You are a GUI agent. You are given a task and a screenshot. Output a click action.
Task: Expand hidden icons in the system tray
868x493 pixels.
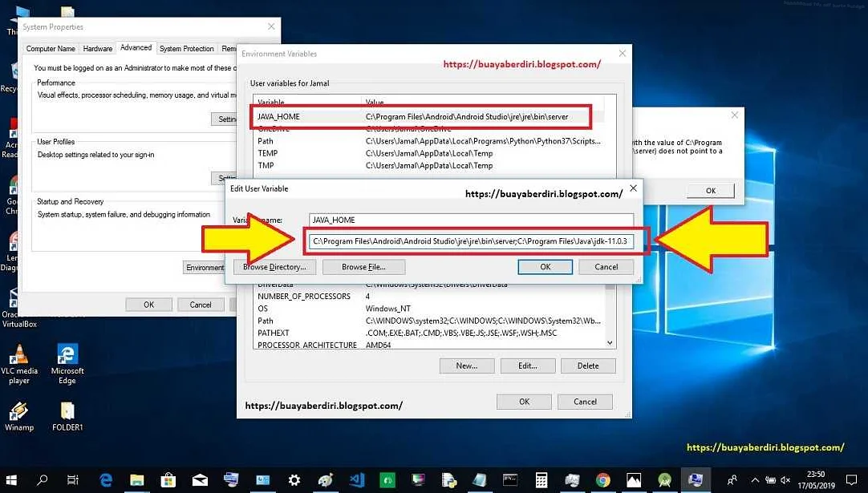pyautogui.click(x=755, y=481)
